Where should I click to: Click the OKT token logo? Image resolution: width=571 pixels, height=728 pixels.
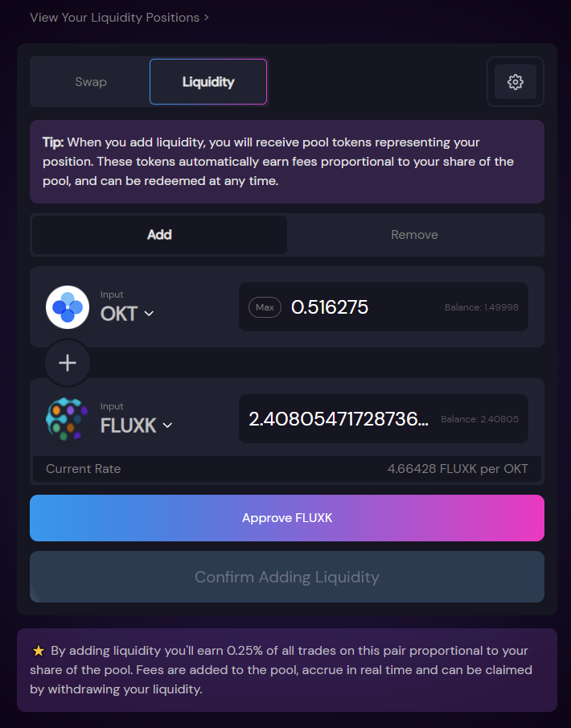pos(68,307)
